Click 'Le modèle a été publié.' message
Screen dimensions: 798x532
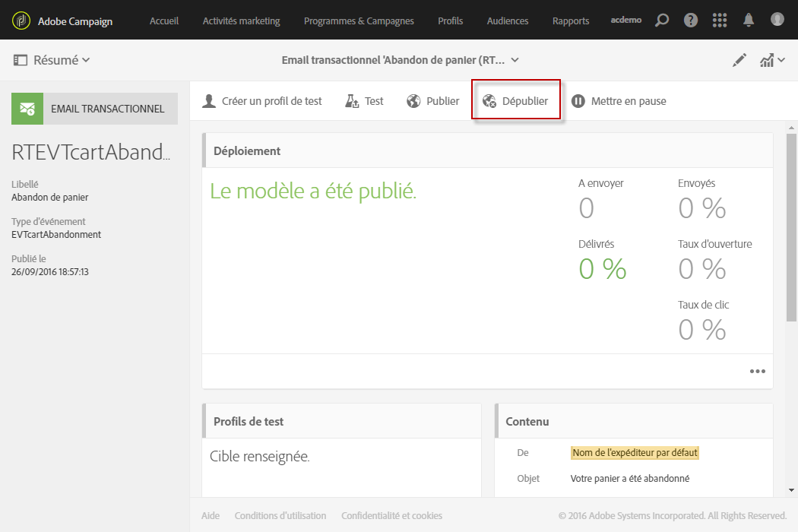pyautogui.click(x=313, y=191)
